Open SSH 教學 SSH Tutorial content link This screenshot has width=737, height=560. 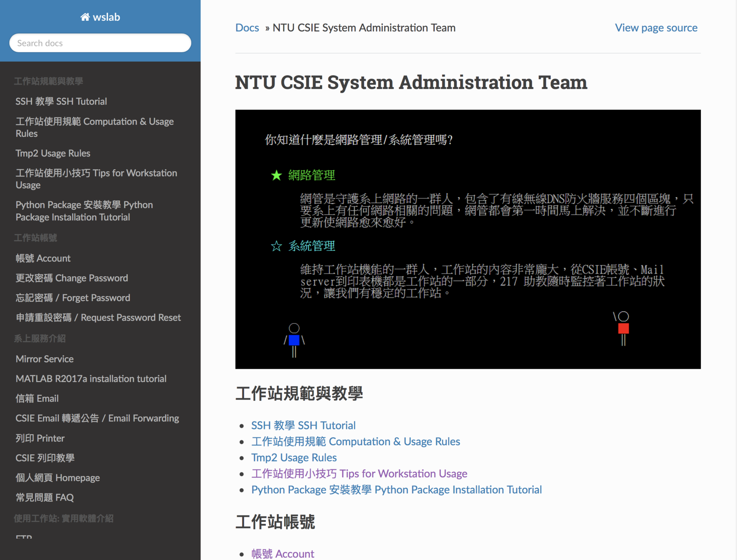pos(303,425)
